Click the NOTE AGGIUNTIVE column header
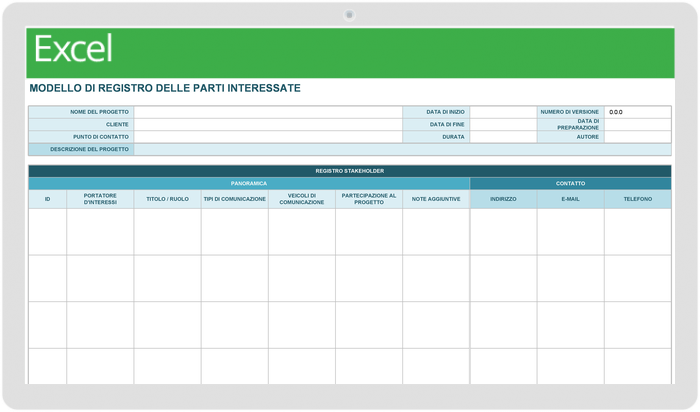700x412 pixels. [436, 199]
